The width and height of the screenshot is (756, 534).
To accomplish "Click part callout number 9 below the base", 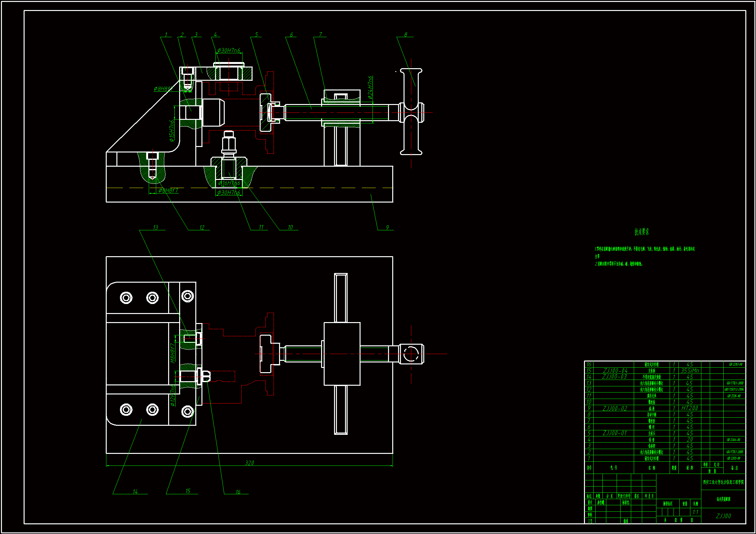I will tap(387, 227).
